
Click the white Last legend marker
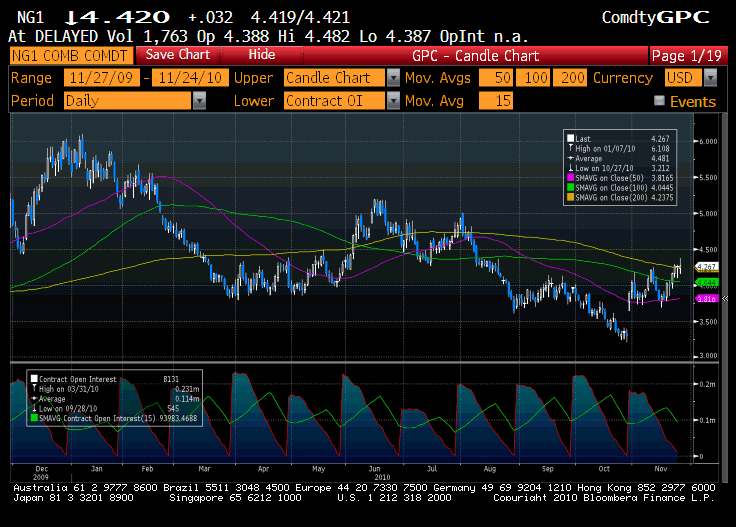pos(570,139)
